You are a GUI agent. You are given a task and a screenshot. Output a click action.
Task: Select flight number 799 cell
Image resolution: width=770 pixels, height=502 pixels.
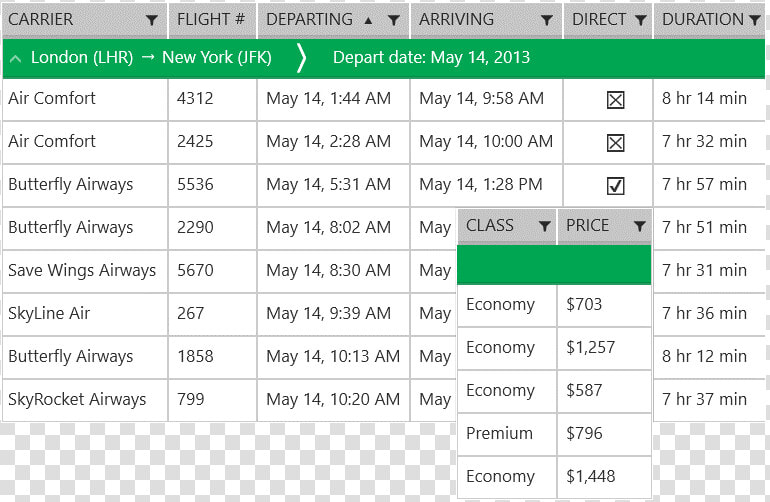pos(213,400)
